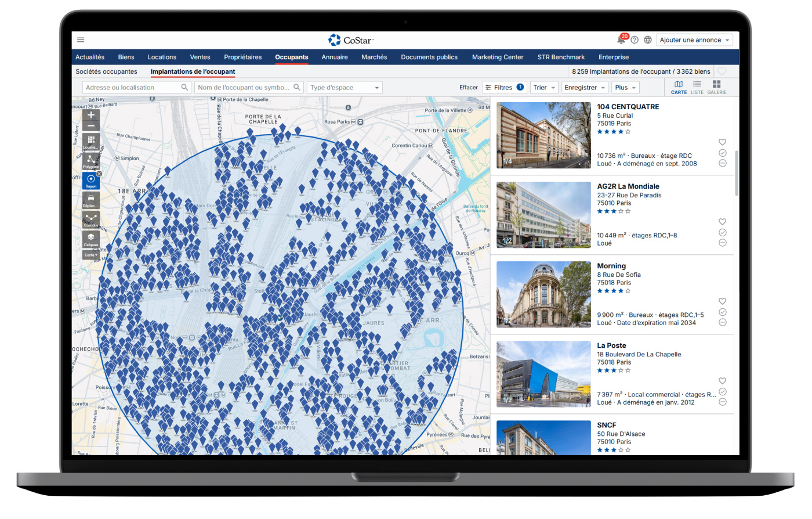Zoom in on the map
This screenshot has height=519, width=812.
(91, 115)
